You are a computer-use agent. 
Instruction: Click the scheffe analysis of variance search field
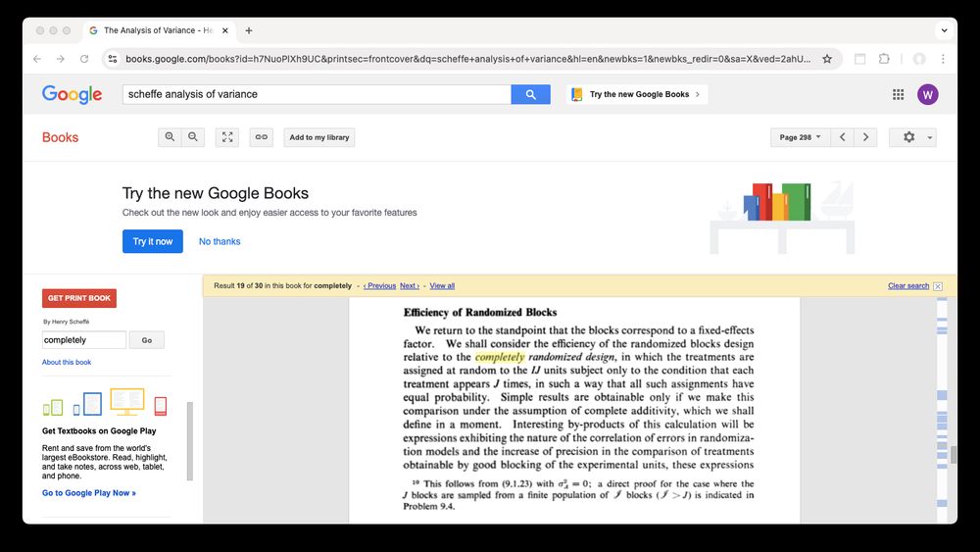point(317,94)
